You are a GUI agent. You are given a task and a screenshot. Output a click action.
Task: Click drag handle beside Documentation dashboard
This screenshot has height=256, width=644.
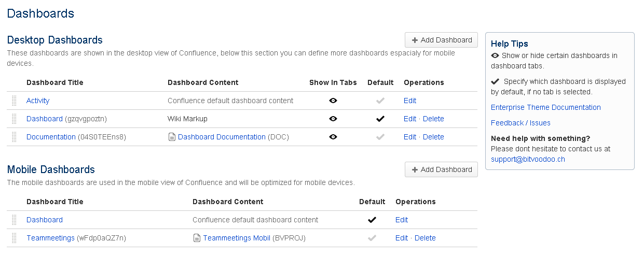(x=14, y=137)
